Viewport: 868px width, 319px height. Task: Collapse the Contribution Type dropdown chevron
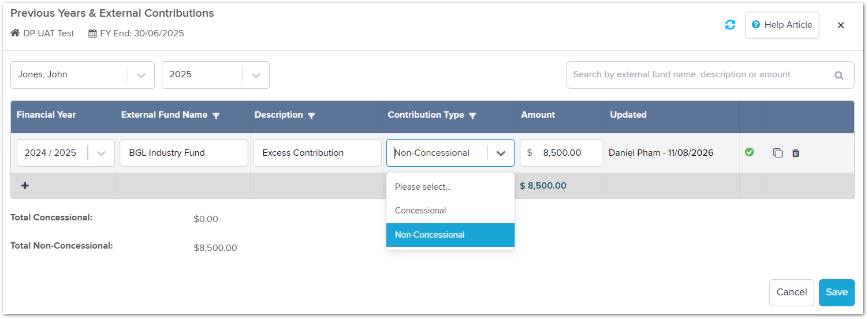coord(501,153)
